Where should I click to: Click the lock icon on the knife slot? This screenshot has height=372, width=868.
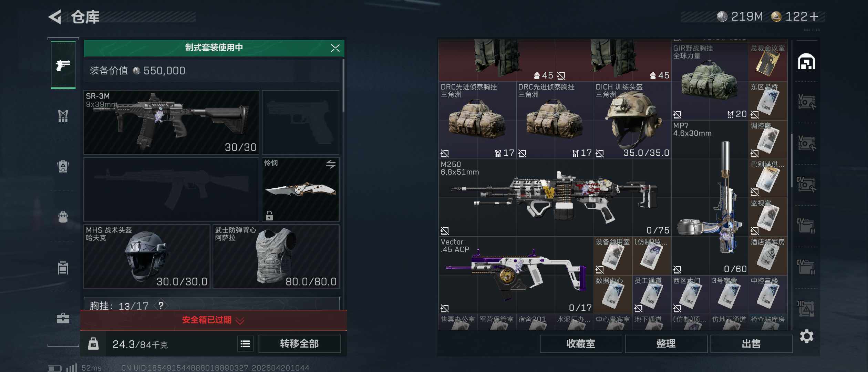pos(269,216)
